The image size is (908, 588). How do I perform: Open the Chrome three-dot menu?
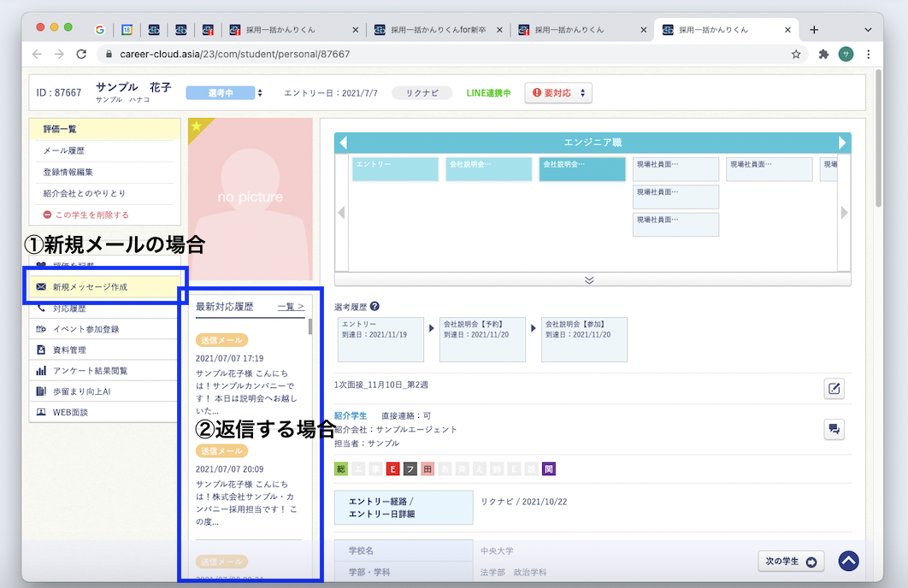868,54
